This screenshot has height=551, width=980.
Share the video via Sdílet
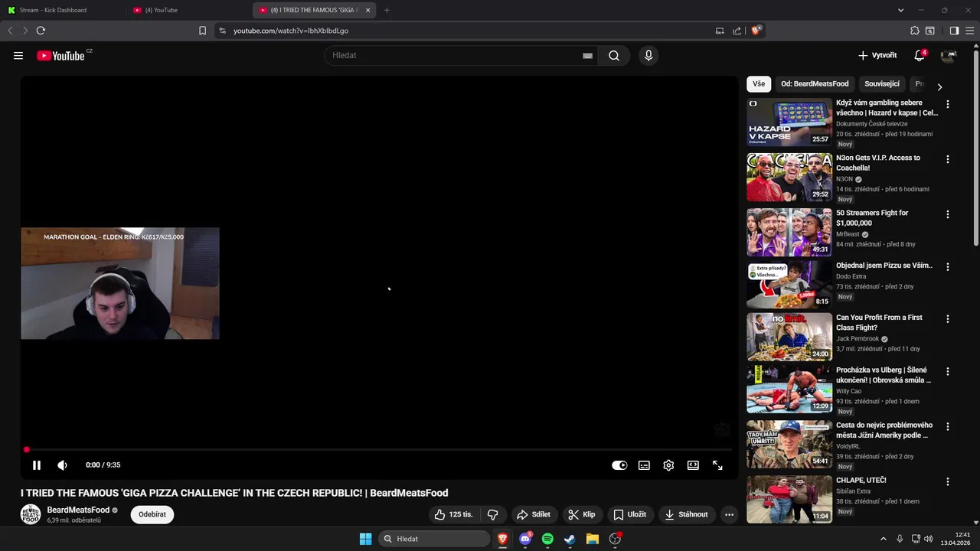[534, 514]
